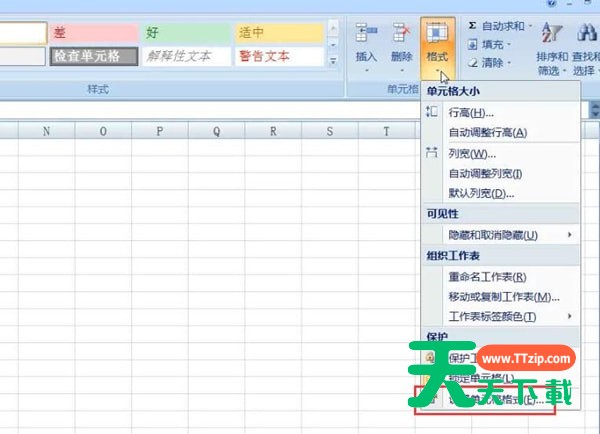Select 移动或复制工作表(M)... menu item
This screenshot has width=600, height=434.
pos(500,297)
